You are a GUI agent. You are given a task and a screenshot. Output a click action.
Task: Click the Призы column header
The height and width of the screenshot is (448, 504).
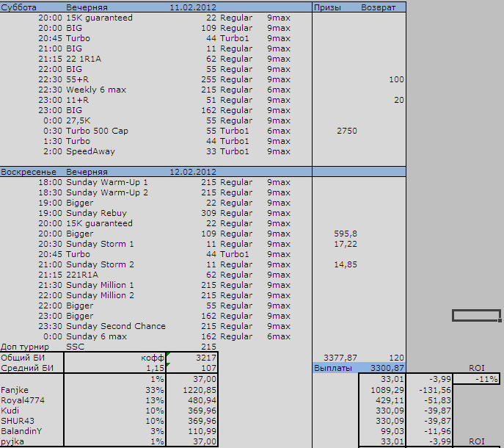click(x=327, y=7)
